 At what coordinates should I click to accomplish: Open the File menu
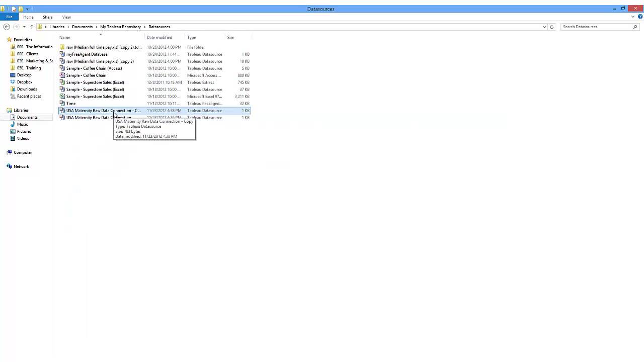9,17
